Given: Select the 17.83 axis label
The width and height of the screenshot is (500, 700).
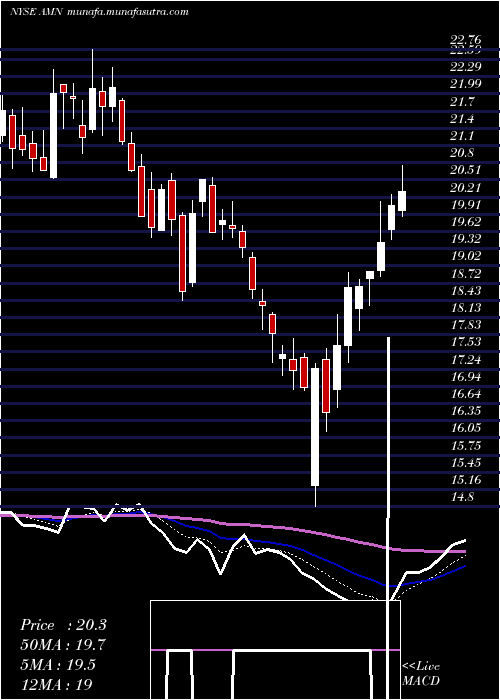Looking at the screenshot, I should point(466,325).
